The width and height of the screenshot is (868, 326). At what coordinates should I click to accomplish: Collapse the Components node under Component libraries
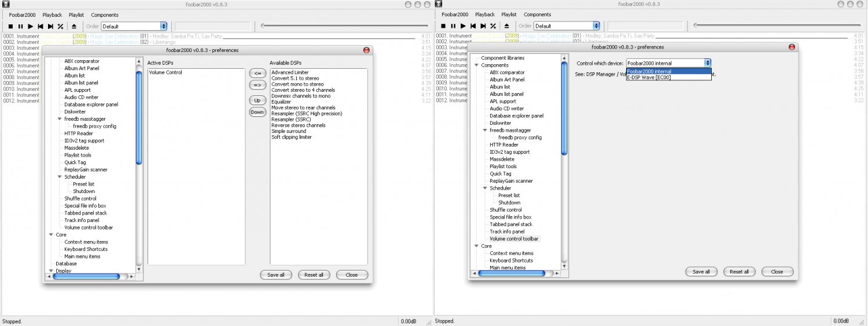pos(476,65)
